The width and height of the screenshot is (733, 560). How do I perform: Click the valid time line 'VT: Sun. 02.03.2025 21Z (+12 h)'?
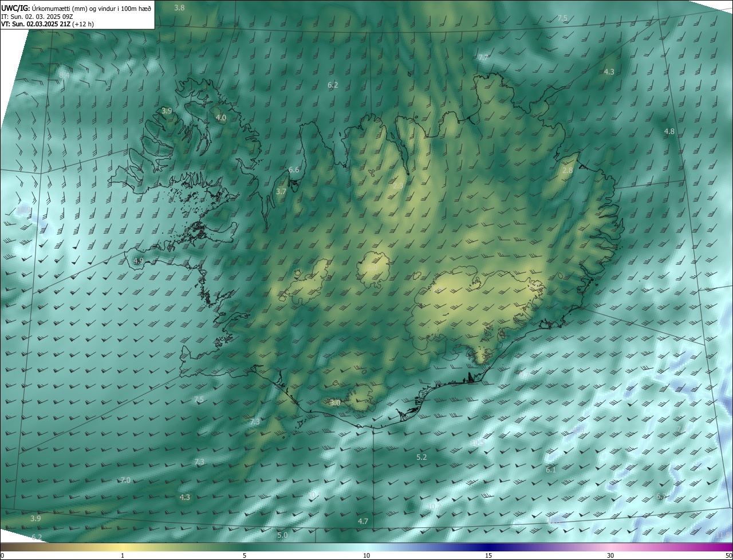48,24
